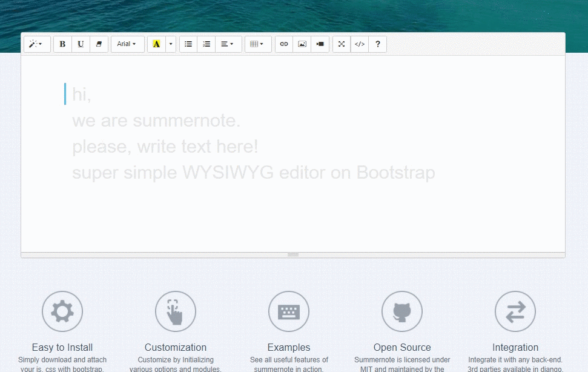Open the Arial font family dropdown
This screenshot has width=588, height=372.
tap(127, 44)
